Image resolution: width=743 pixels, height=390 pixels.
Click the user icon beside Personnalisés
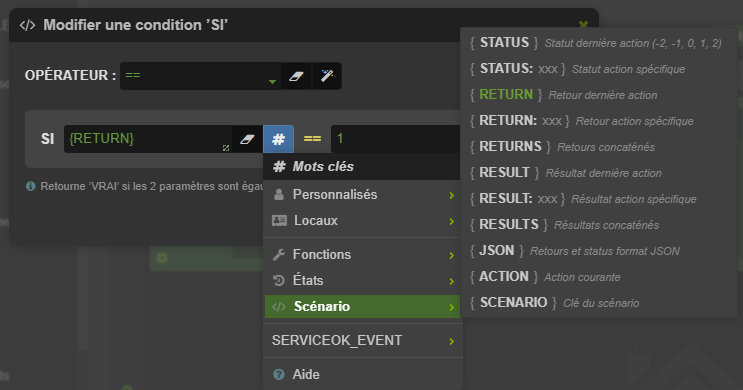click(x=279, y=195)
